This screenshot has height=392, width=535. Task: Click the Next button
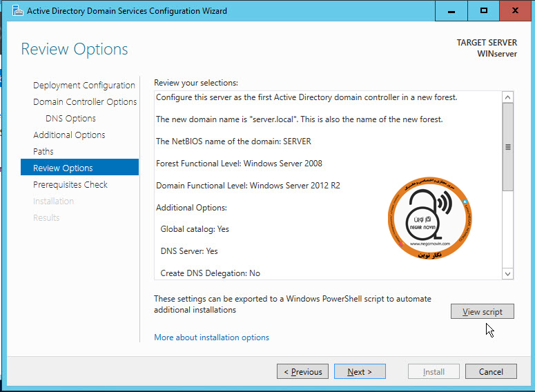tap(360, 371)
